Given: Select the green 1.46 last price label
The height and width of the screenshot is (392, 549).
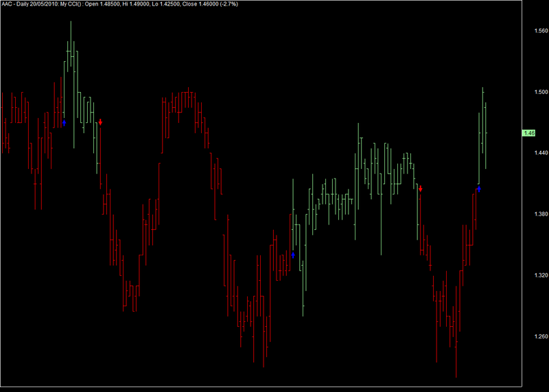Looking at the screenshot, I should (x=528, y=133).
